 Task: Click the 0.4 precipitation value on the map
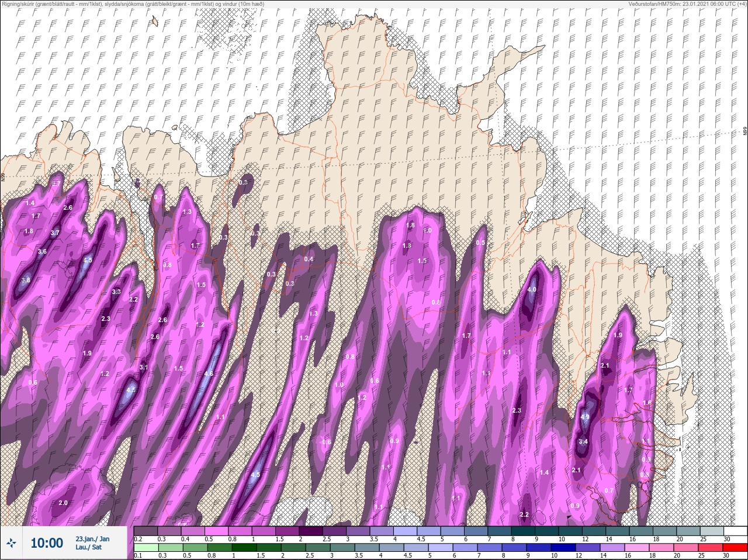[309, 259]
